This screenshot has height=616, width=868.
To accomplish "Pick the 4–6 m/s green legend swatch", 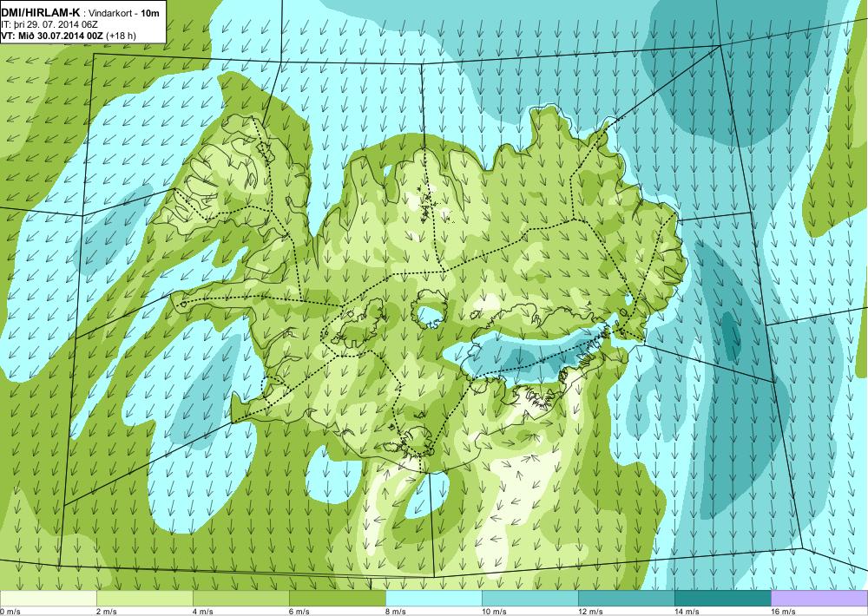I will (x=241, y=599).
